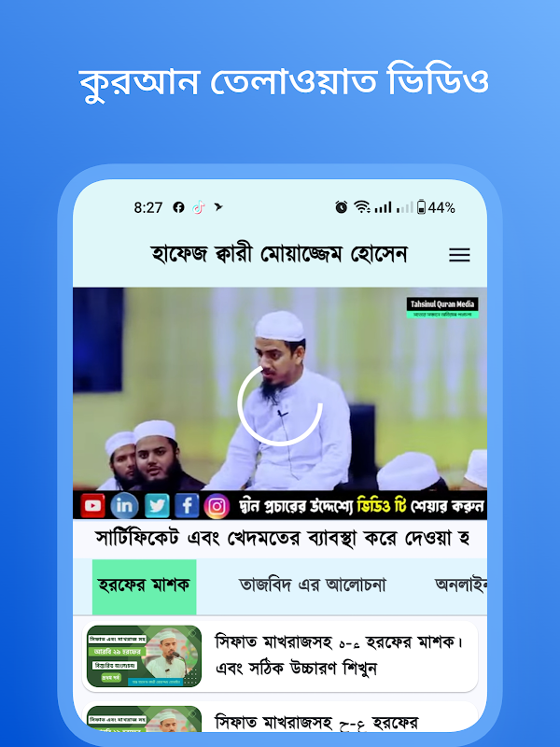Tap the TikTok notification icon in status bar
The image size is (560, 747).
pyautogui.click(x=199, y=207)
